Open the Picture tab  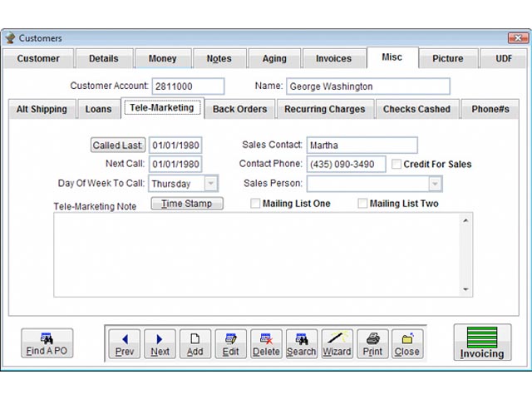point(447,58)
